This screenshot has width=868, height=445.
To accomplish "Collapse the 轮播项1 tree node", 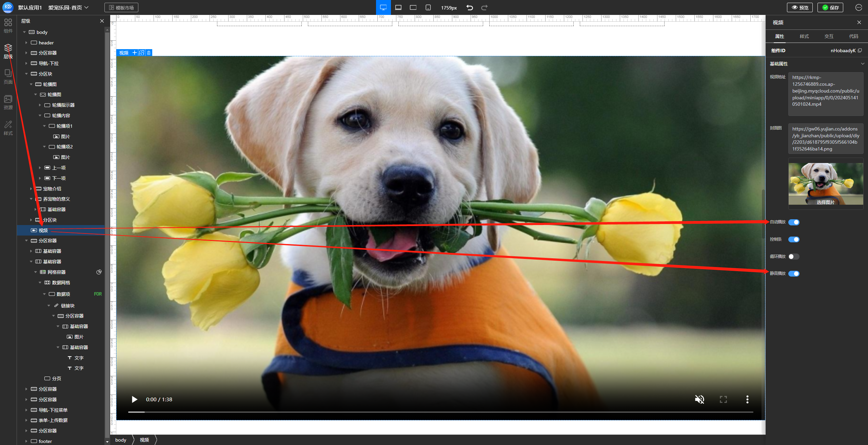I will pos(44,126).
